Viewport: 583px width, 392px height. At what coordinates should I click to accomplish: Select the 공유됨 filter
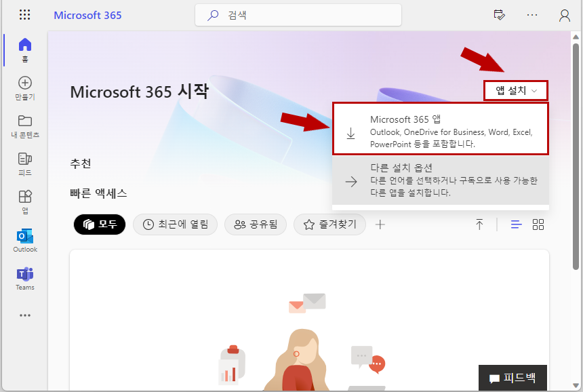tap(256, 224)
